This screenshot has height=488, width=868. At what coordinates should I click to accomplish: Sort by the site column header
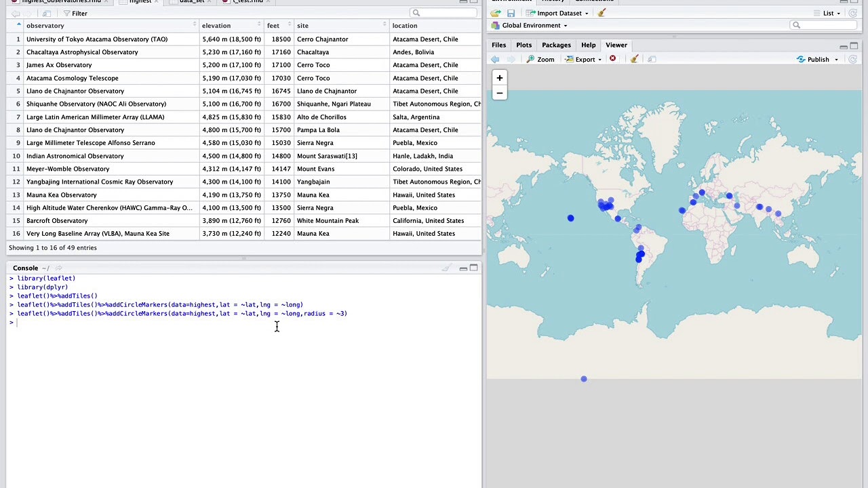point(341,26)
